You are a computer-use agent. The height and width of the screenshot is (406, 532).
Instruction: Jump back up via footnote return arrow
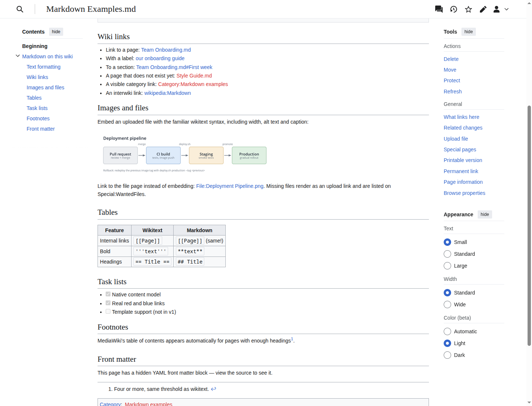[x=214, y=389]
